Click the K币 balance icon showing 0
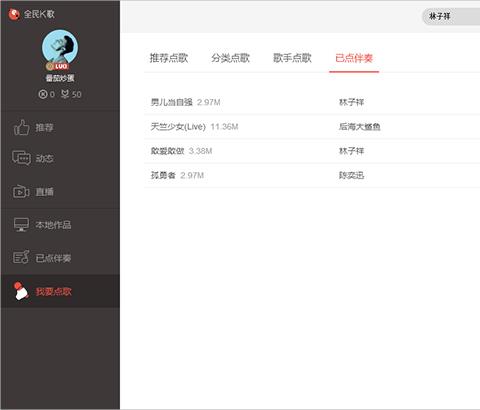The height and width of the screenshot is (410, 480). pos(43,94)
